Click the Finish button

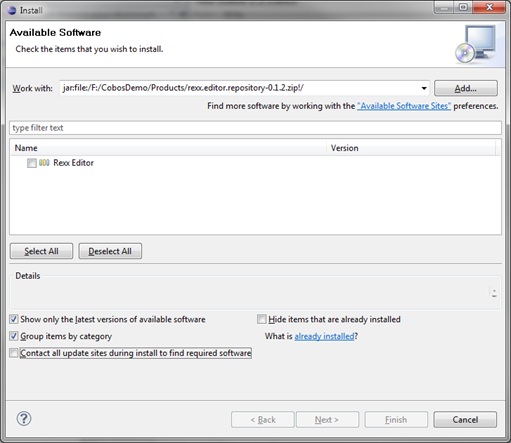tap(396, 420)
